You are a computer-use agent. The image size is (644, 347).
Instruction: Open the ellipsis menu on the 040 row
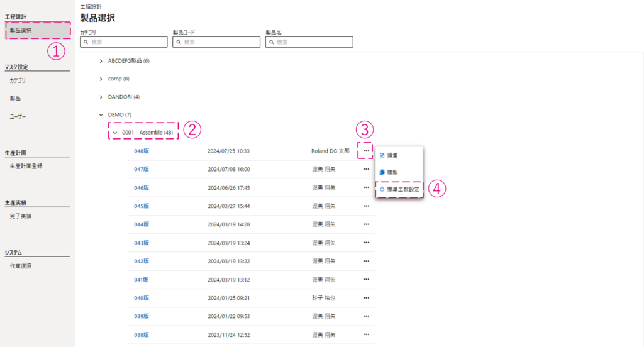365,297
